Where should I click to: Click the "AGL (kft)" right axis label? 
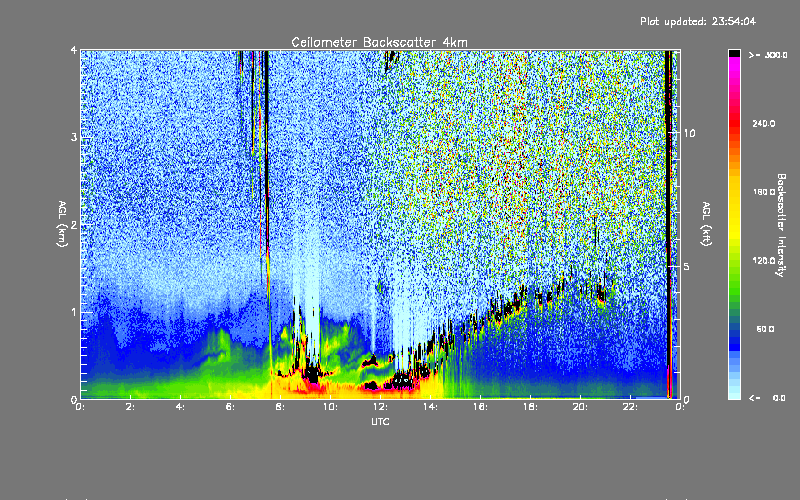(706, 224)
